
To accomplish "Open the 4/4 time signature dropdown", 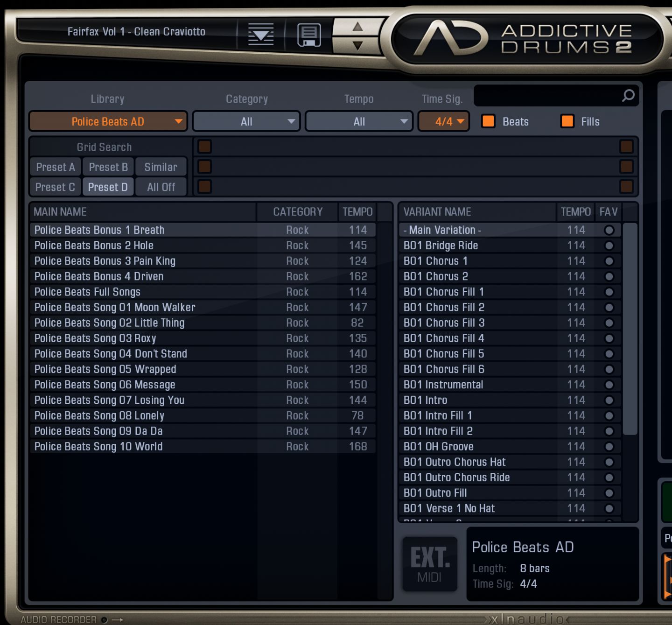I will click(444, 121).
